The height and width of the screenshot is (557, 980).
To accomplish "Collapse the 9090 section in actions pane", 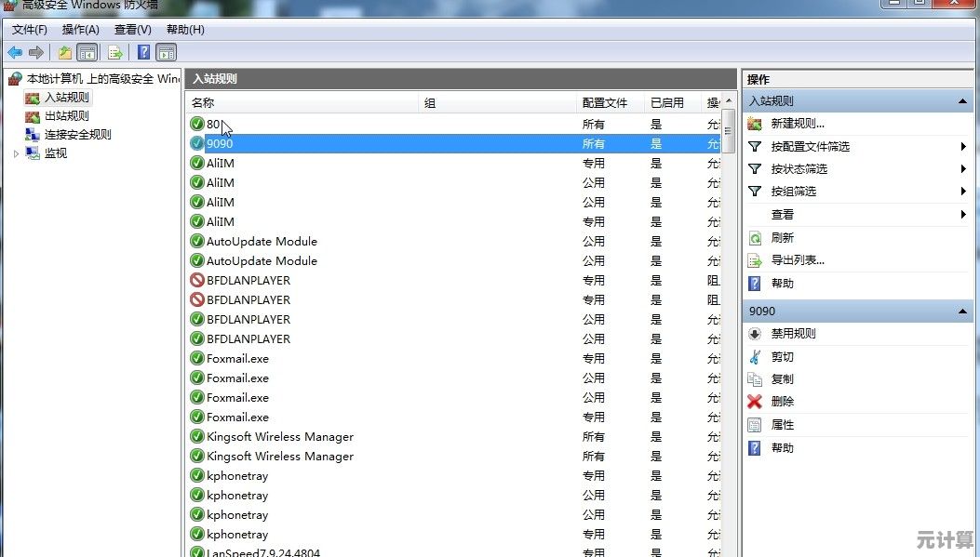I will click(x=962, y=312).
